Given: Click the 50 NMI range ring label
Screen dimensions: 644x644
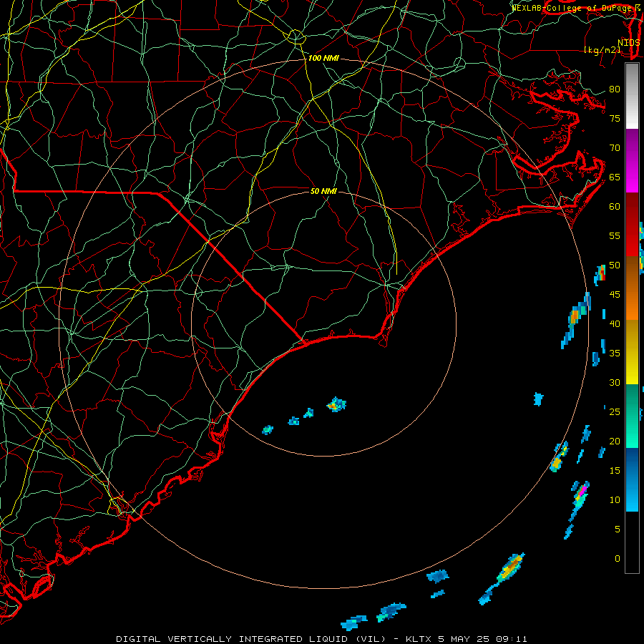Looking at the screenshot, I should (323, 191).
